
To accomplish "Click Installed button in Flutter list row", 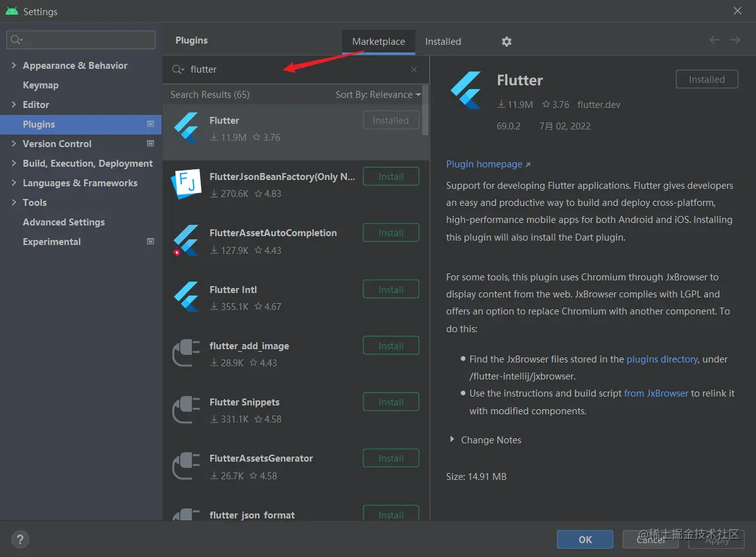I will (391, 120).
